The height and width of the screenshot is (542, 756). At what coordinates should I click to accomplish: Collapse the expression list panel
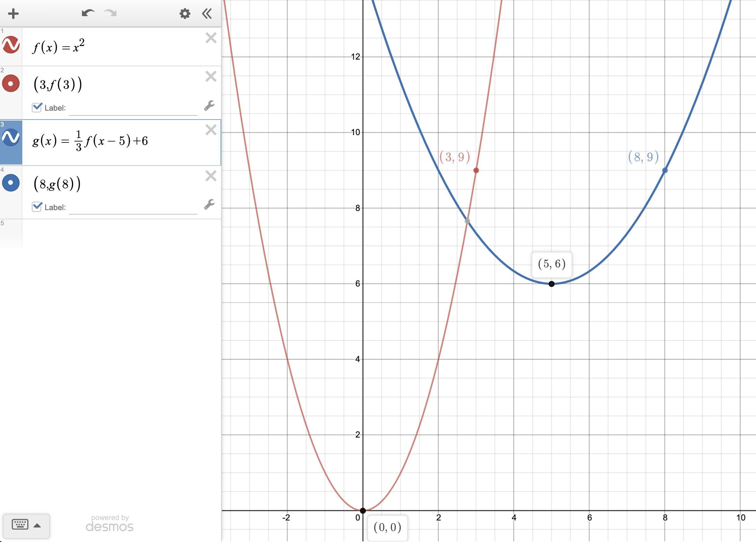tap(207, 14)
